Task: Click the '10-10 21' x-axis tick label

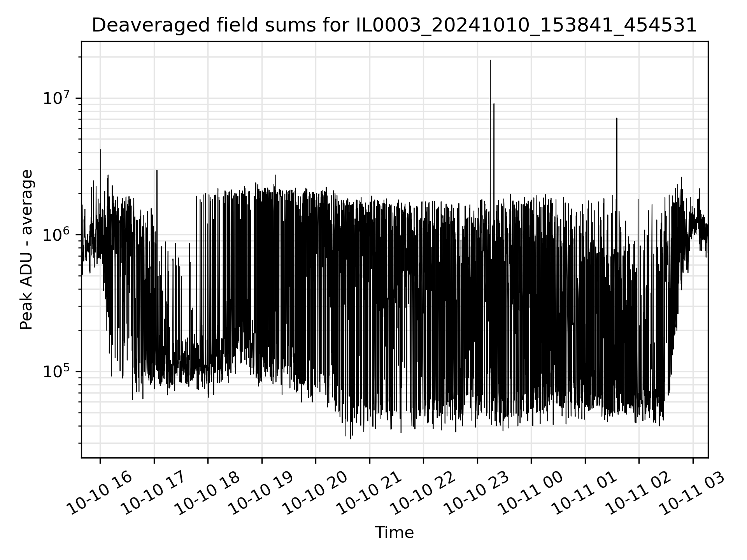Action: coord(368,494)
